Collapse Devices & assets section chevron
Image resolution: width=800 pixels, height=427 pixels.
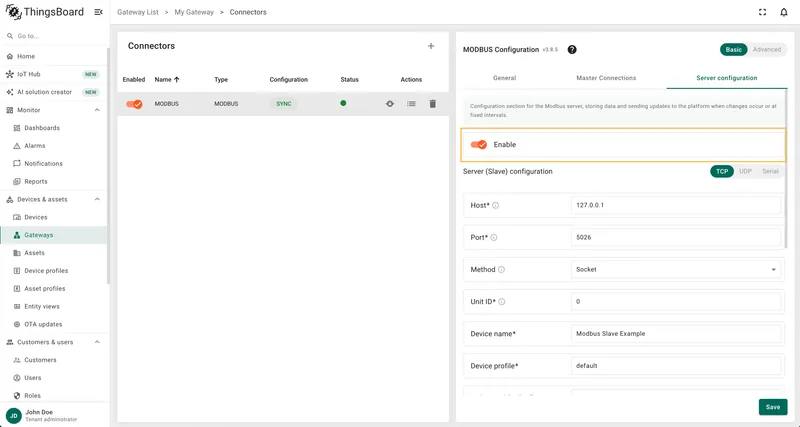point(97,199)
